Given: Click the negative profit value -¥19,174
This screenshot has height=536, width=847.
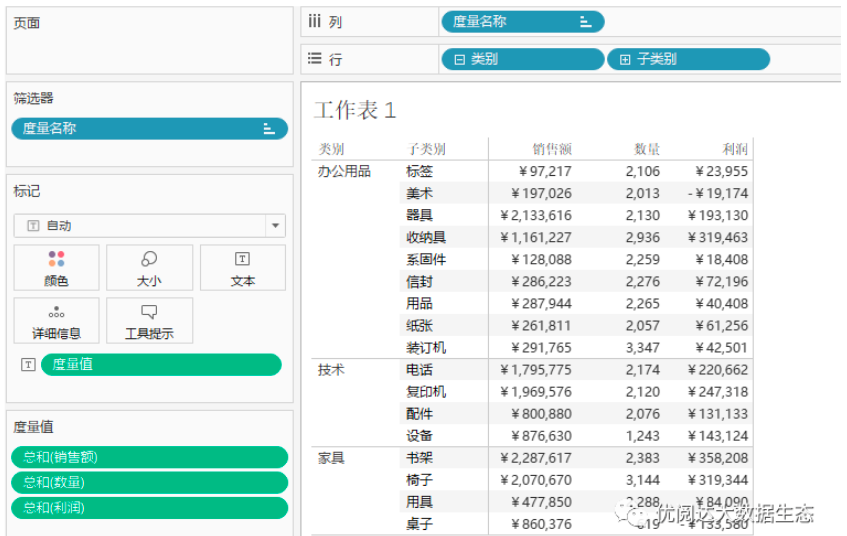Looking at the screenshot, I should coord(718,193).
